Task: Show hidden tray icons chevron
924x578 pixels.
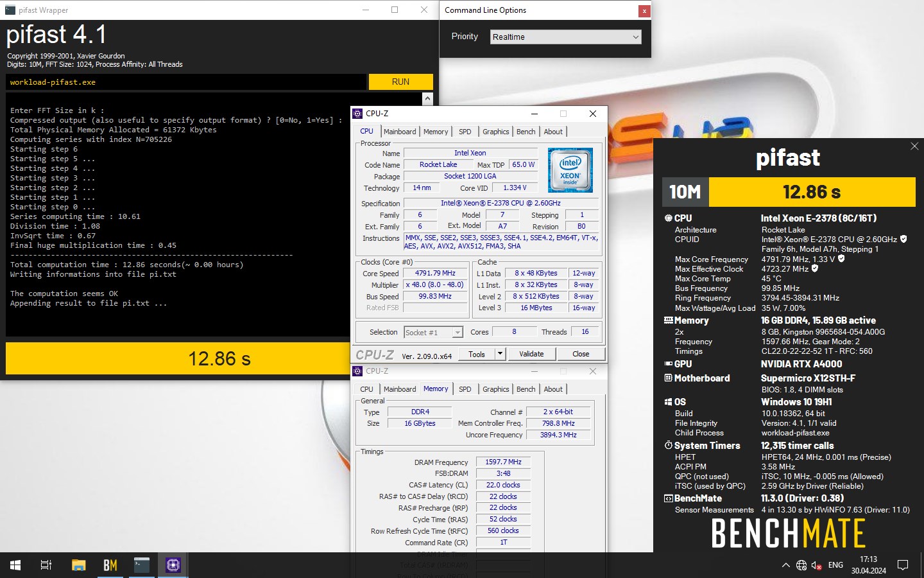Action: click(x=785, y=565)
